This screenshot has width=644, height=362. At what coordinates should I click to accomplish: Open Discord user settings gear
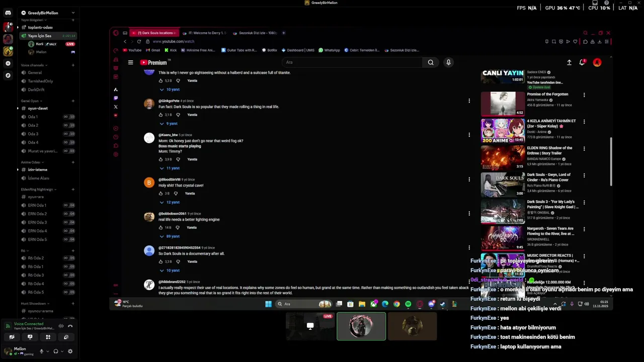tap(70, 351)
